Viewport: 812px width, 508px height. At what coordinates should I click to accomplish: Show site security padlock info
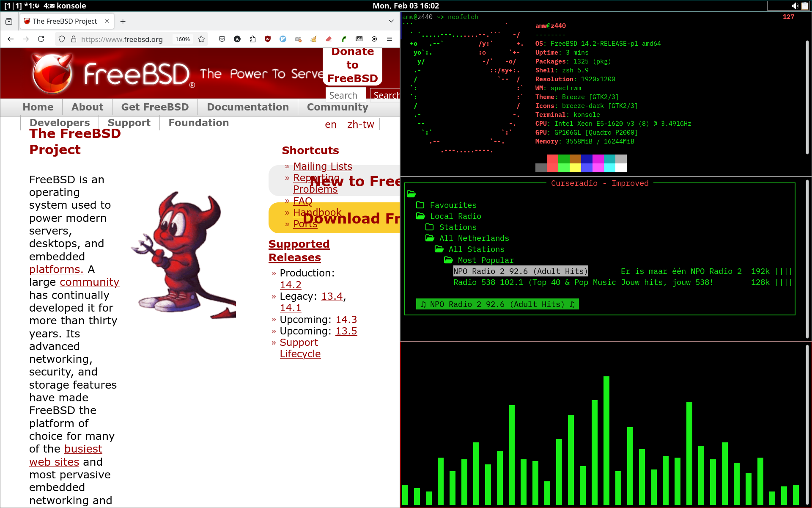74,39
